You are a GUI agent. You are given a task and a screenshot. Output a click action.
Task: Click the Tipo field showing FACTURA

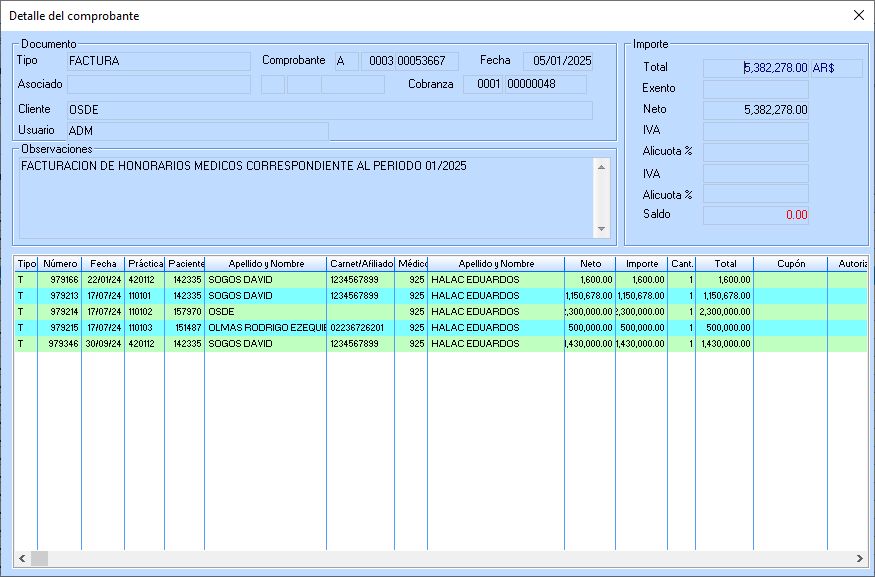click(158, 61)
